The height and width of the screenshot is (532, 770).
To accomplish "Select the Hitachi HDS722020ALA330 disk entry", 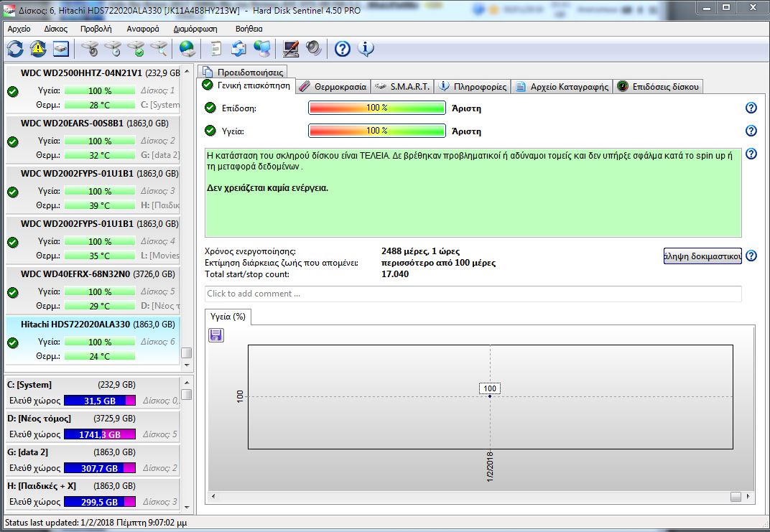I will click(93, 340).
